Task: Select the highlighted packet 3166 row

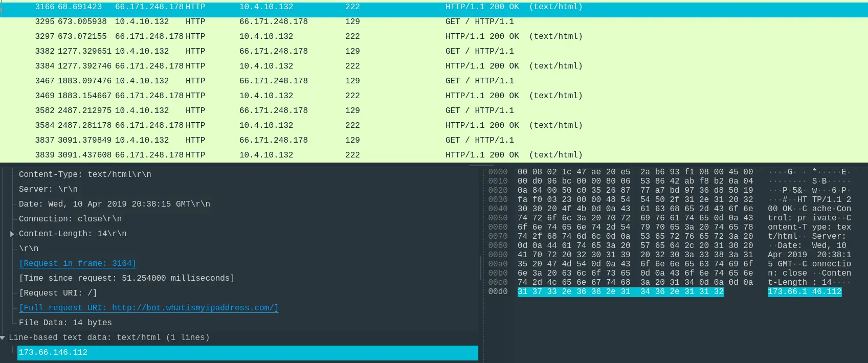Action: pyautogui.click(x=256, y=7)
